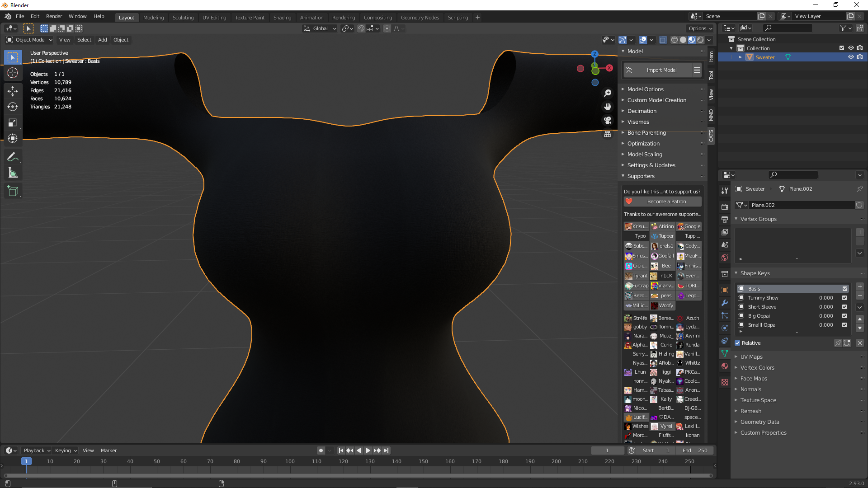
Task: Click the viewport zoom magnifier gizmo
Action: [608, 93]
